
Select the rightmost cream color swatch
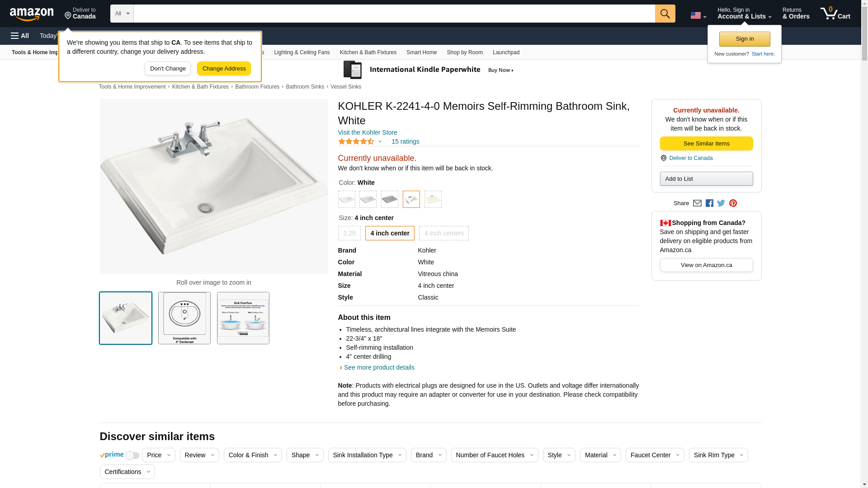433,199
